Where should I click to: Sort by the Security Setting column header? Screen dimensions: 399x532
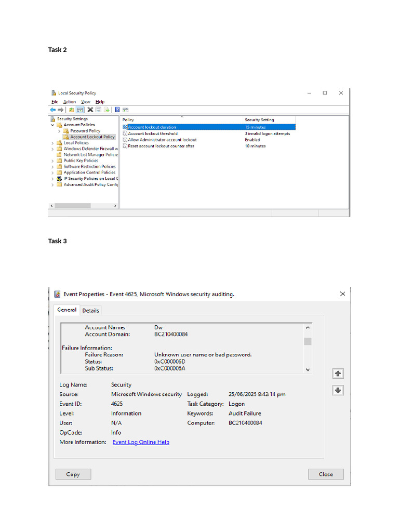tap(270, 119)
